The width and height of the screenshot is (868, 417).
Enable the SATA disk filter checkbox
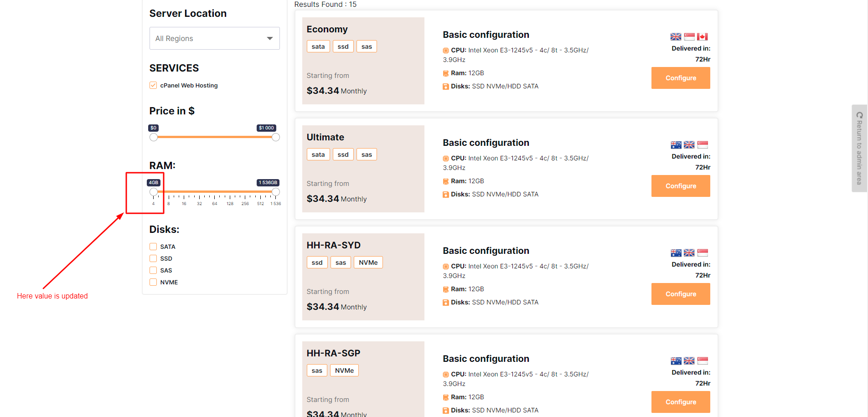pyautogui.click(x=153, y=247)
